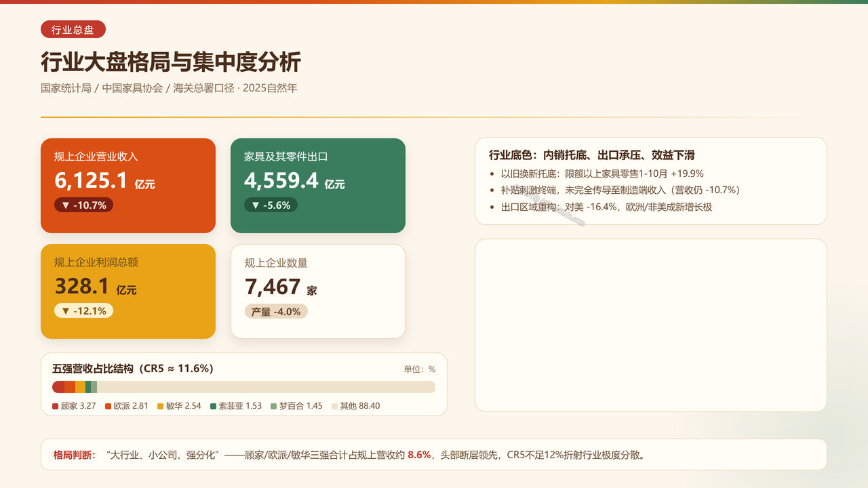Click the bullet 补贴刺激终端 line
The width and height of the screenshot is (868, 488).
[x=620, y=190]
